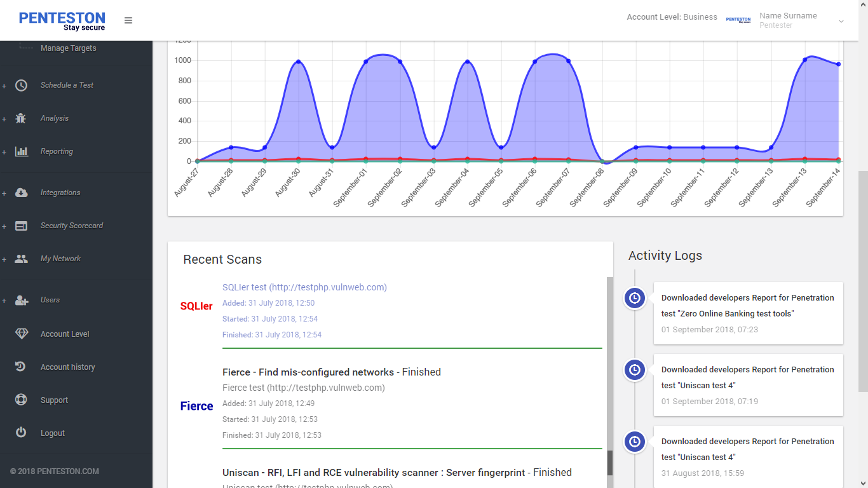Click the Analysis bug icon
The width and height of the screenshot is (868, 488).
[x=21, y=118]
